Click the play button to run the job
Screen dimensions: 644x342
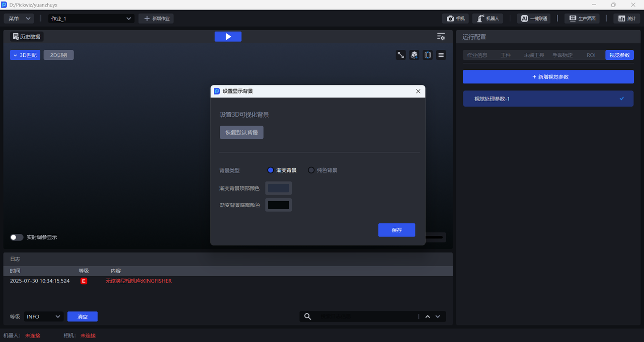pyautogui.click(x=228, y=37)
